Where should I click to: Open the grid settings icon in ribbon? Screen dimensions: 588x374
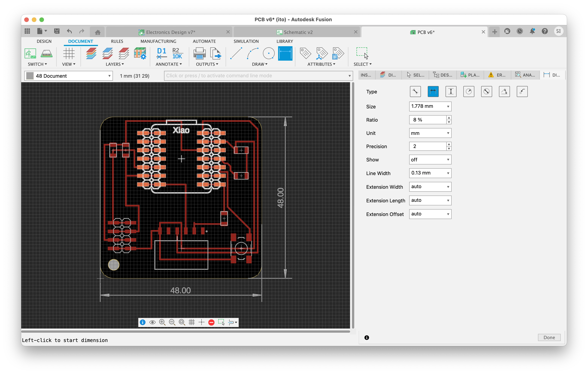click(69, 53)
